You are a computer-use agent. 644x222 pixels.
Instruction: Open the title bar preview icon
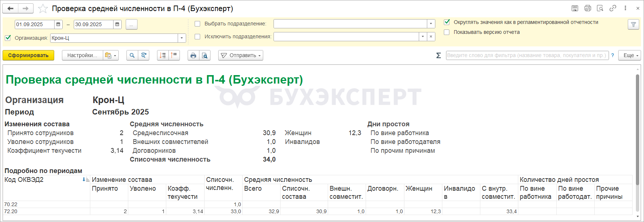[600, 8]
